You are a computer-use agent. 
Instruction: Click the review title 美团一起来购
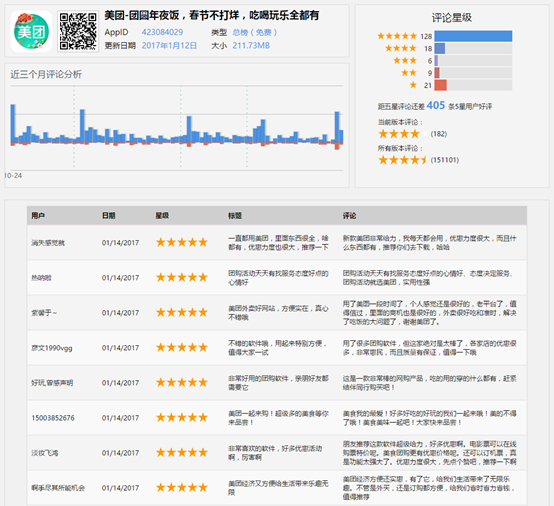pyautogui.click(x=278, y=418)
